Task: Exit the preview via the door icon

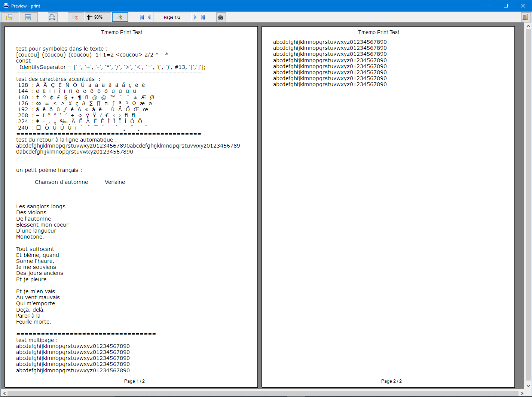Action: click(x=526, y=17)
